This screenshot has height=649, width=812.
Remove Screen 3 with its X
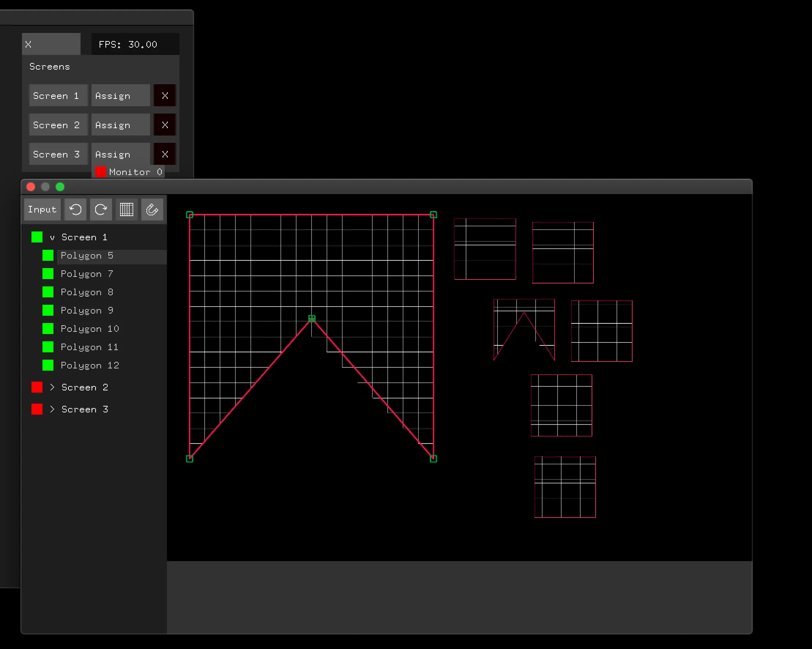165,154
